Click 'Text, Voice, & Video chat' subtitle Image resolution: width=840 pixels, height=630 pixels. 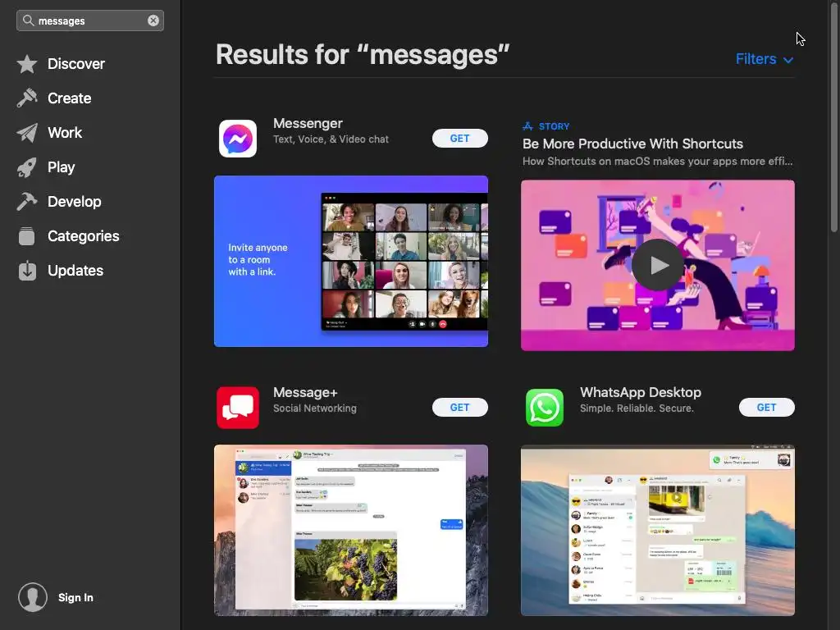(x=331, y=139)
